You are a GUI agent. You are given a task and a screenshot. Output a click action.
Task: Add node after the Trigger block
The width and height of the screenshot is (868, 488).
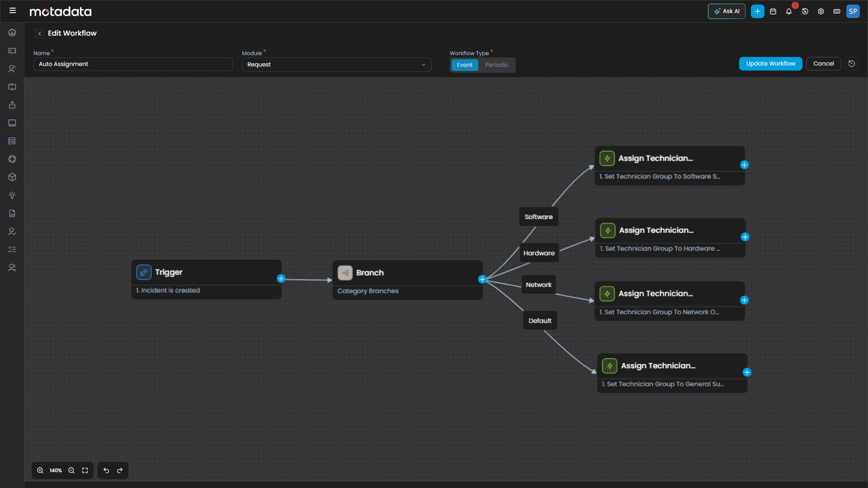281,279
